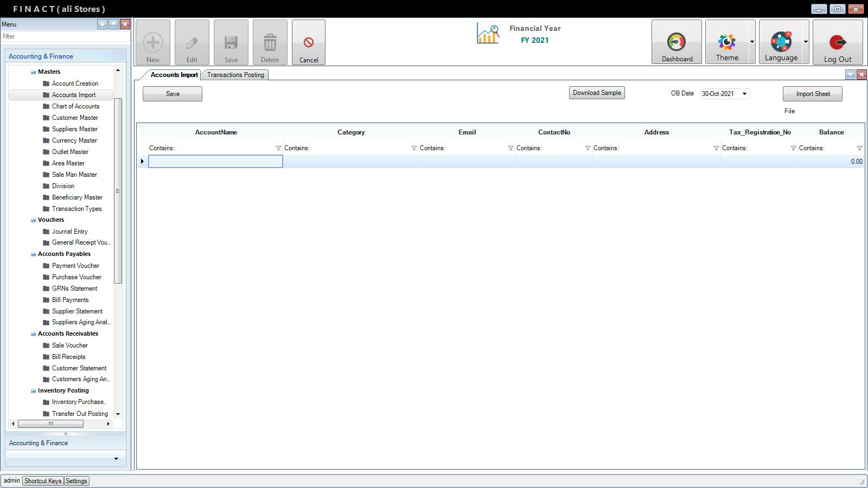868x488 pixels.
Task: Expand the Theme dropdown arrow
Action: (752, 42)
